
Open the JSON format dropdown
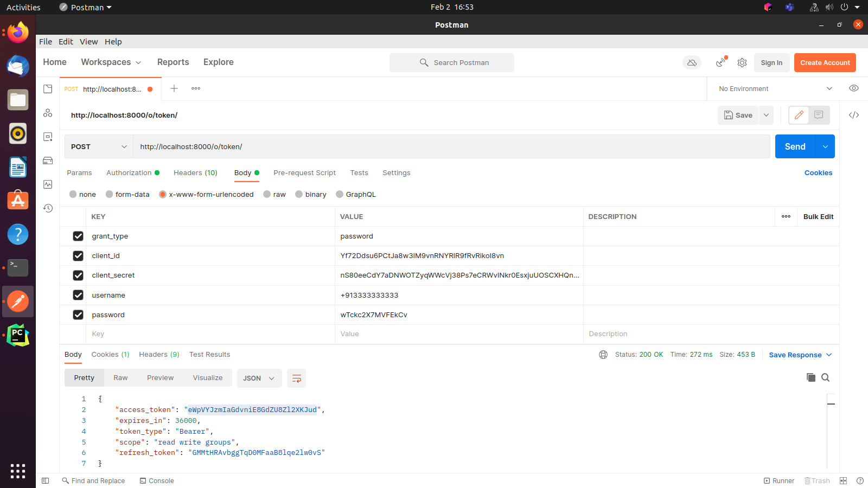259,378
